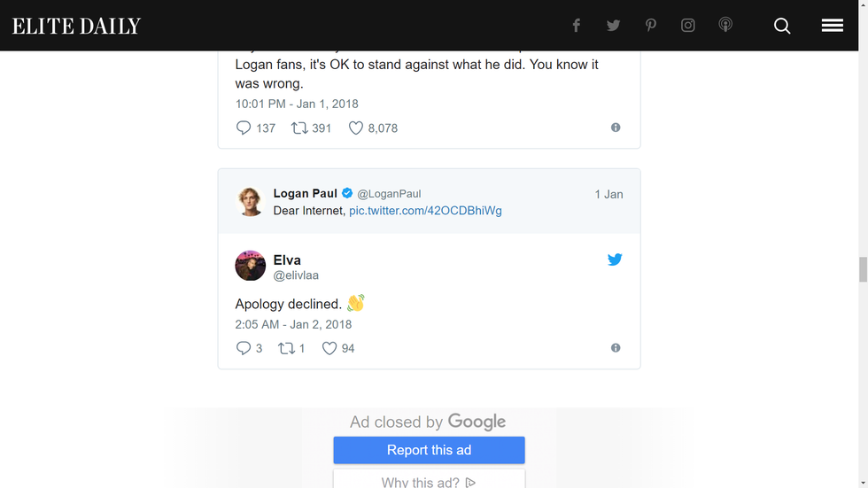Viewport: 868px width, 488px height.
Task: Open replies on tweet with 137 comments
Action: click(x=244, y=128)
